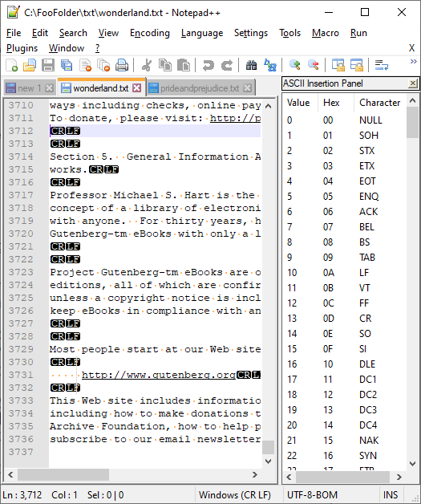The width and height of the screenshot is (421, 504).
Task: Click the Copy toolbar icon
Action: pyautogui.click(x=165, y=65)
